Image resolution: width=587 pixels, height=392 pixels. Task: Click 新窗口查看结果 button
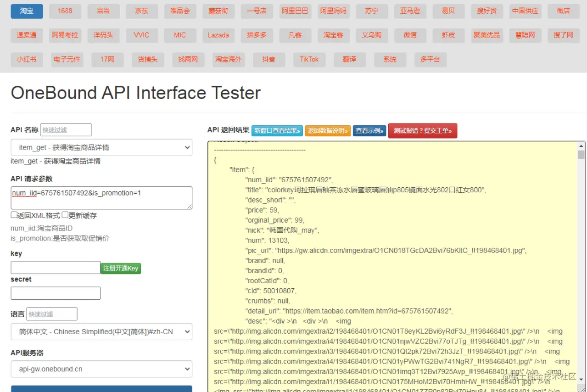pyautogui.click(x=278, y=131)
